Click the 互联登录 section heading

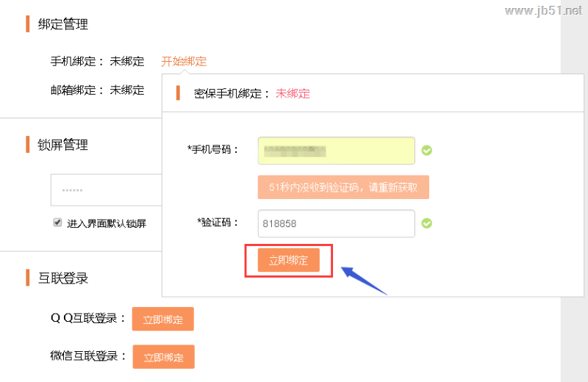(x=63, y=278)
